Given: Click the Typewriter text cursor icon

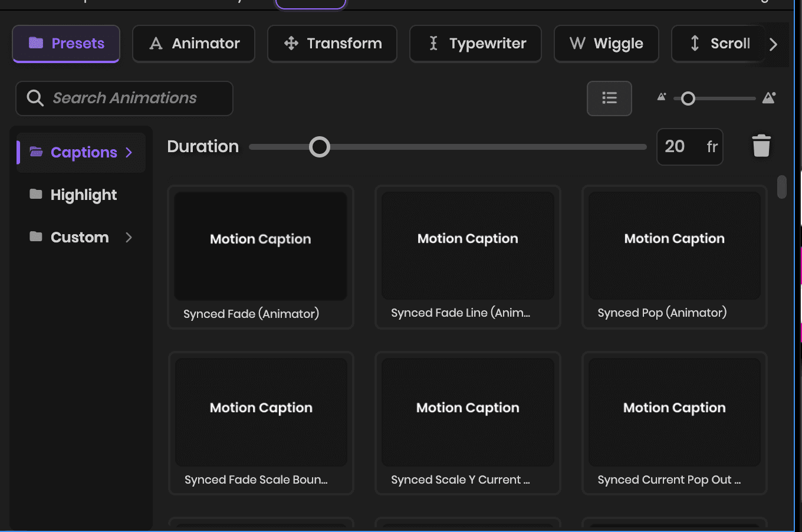Looking at the screenshot, I should [433, 43].
